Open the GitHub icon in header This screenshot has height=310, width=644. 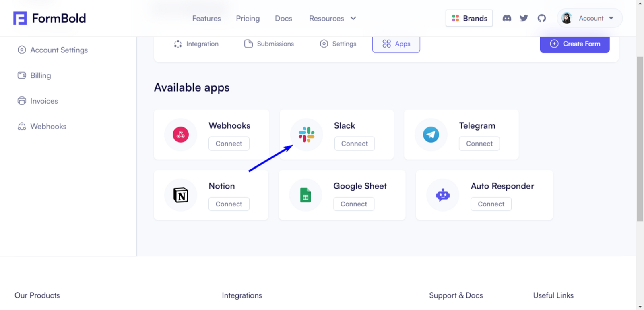[542, 18]
